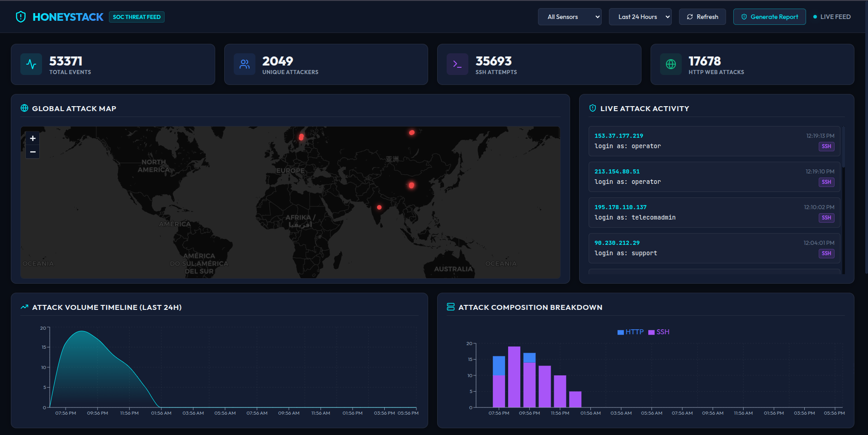
Task: Select the attack entry from 195.178.110.137
Action: [714, 212]
